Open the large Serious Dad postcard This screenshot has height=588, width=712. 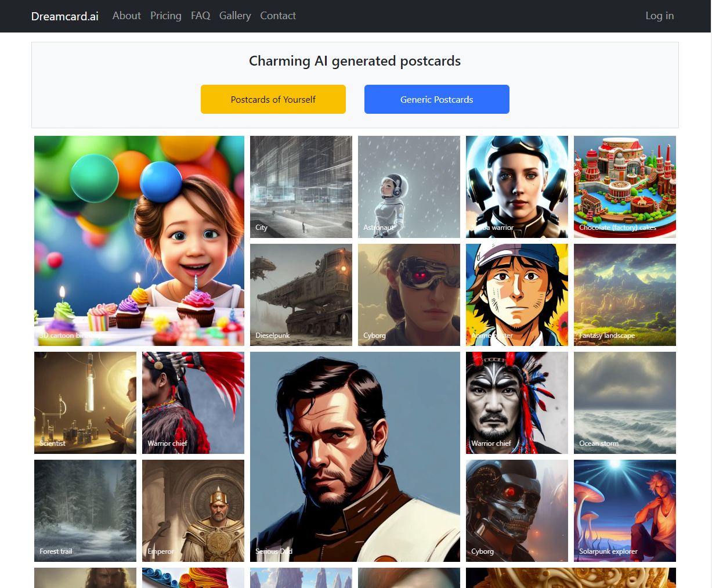(x=355, y=457)
